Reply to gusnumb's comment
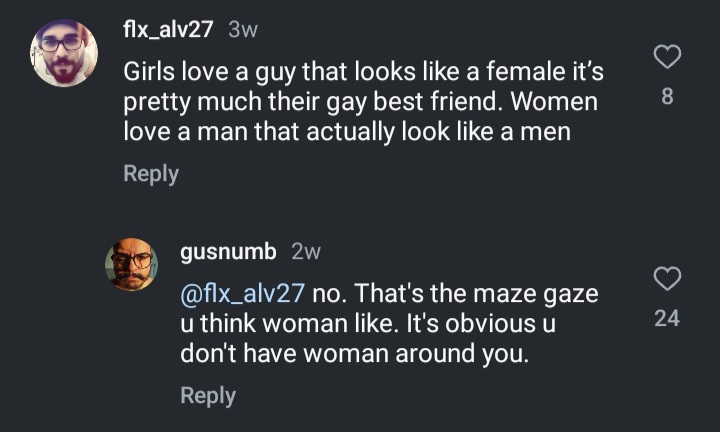The height and width of the screenshot is (432, 720). [x=208, y=395]
